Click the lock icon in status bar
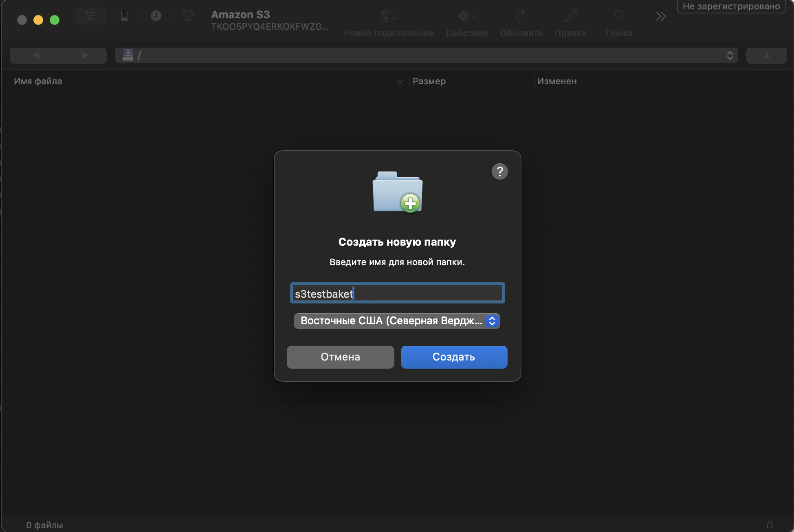 coord(770,524)
